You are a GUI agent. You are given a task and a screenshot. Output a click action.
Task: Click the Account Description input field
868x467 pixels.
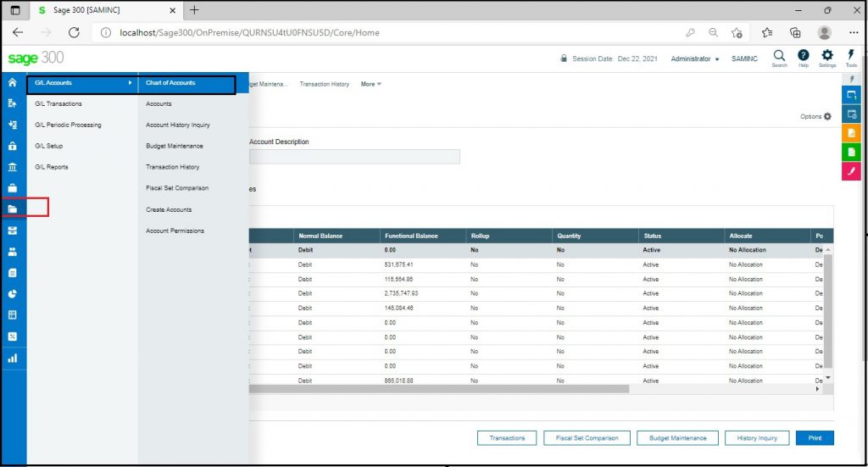(x=354, y=157)
